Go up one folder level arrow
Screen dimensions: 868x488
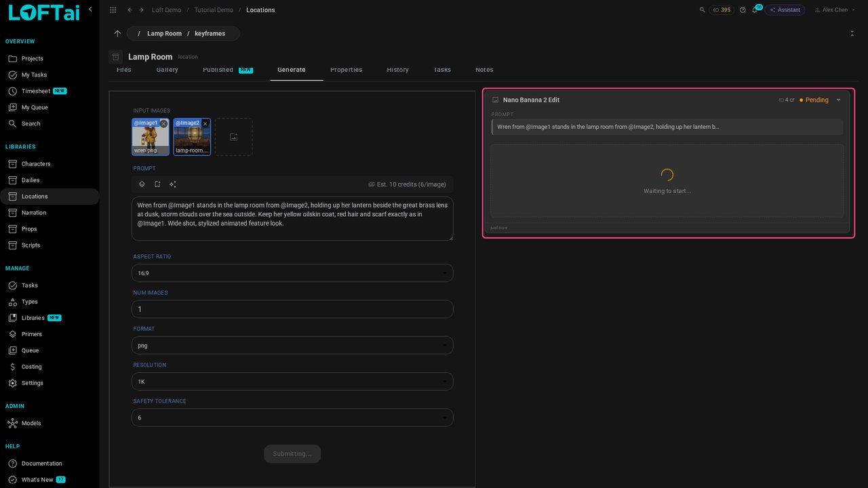point(117,33)
